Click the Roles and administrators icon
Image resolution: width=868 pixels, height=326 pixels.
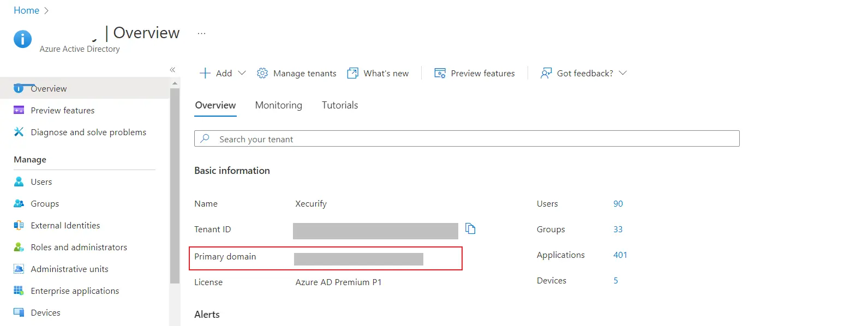(x=19, y=247)
